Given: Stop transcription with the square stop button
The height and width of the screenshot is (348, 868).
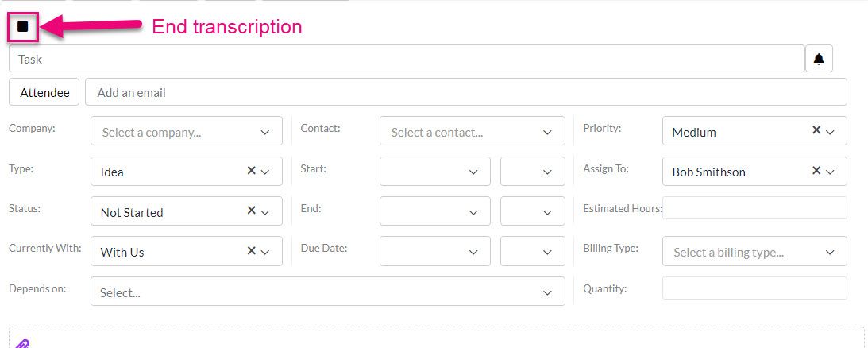Looking at the screenshot, I should (x=23, y=26).
